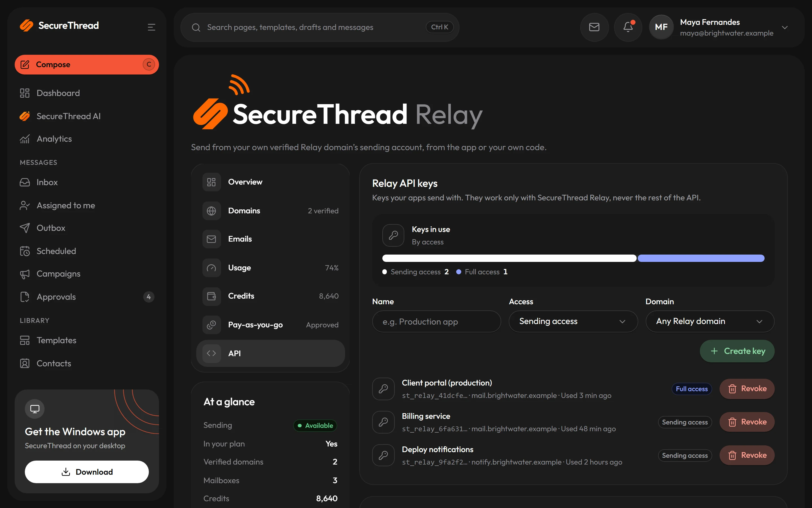
Task: Expand the Maya Fernandes account chevron
Action: tap(784, 28)
